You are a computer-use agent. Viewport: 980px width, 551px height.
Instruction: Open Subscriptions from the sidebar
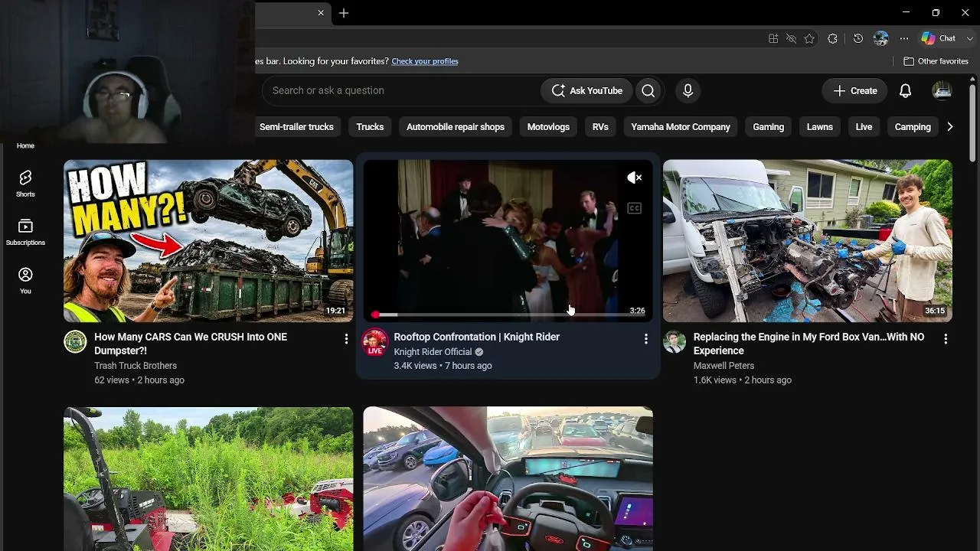click(25, 233)
